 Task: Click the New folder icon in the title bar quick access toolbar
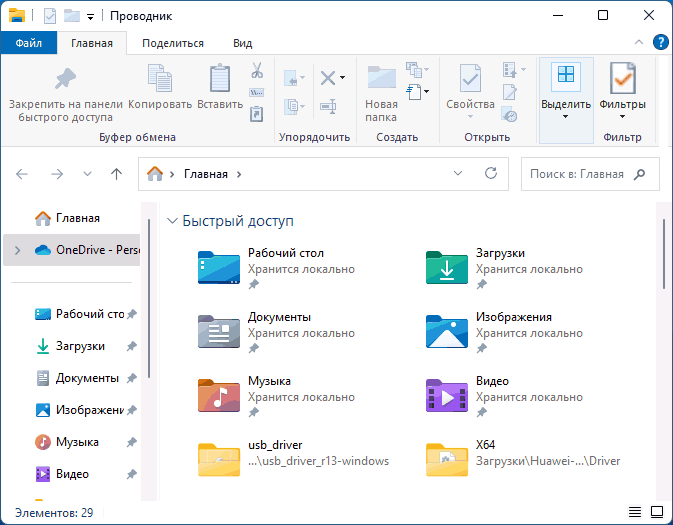[72, 16]
